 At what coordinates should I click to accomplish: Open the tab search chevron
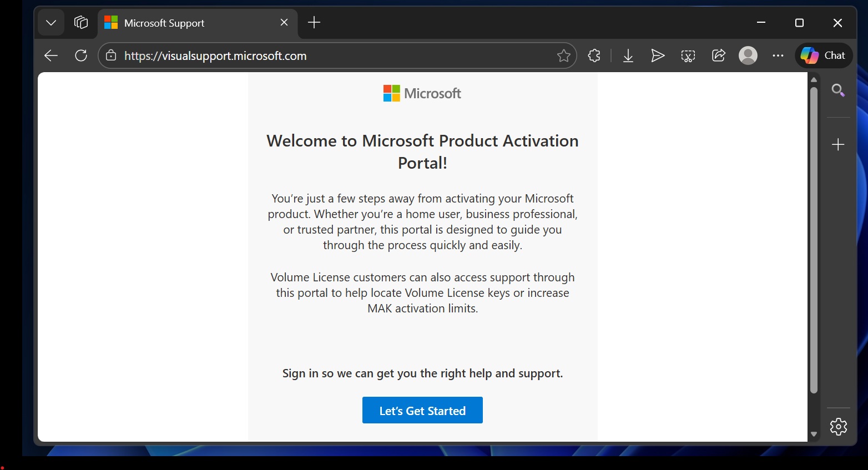click(51, 22)
